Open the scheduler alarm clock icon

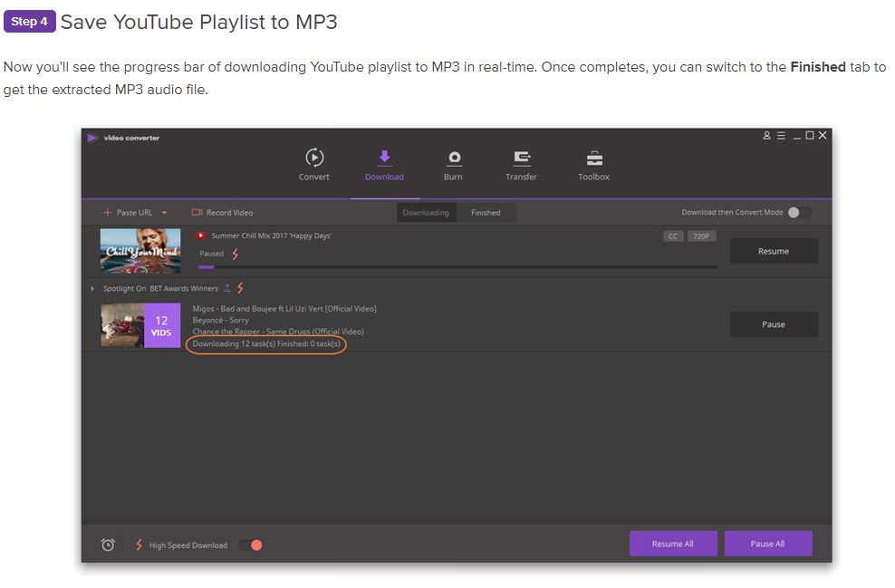point(107,544)
